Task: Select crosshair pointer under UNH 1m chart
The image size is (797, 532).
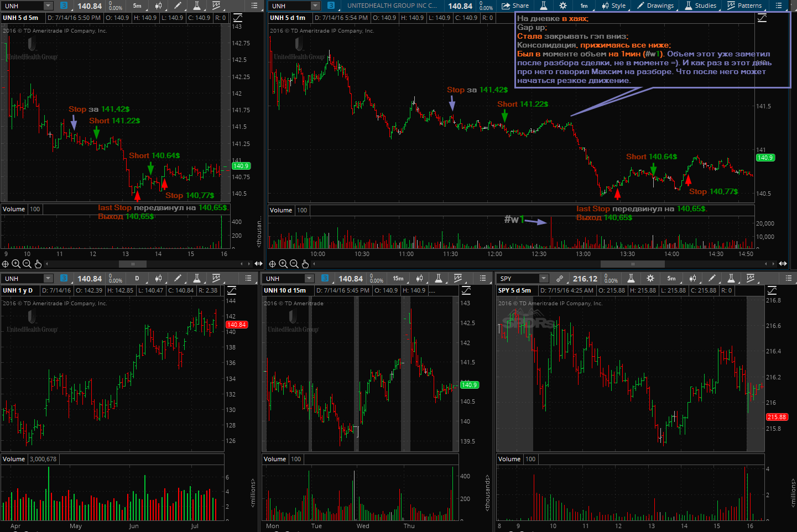Action: click(272, 264)
